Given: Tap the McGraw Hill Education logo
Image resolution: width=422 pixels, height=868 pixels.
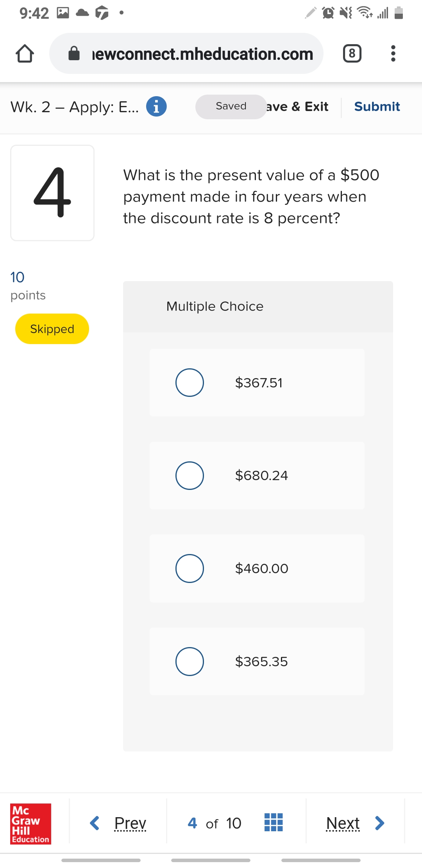Looking at the screenshot, I should pos(30,823).
